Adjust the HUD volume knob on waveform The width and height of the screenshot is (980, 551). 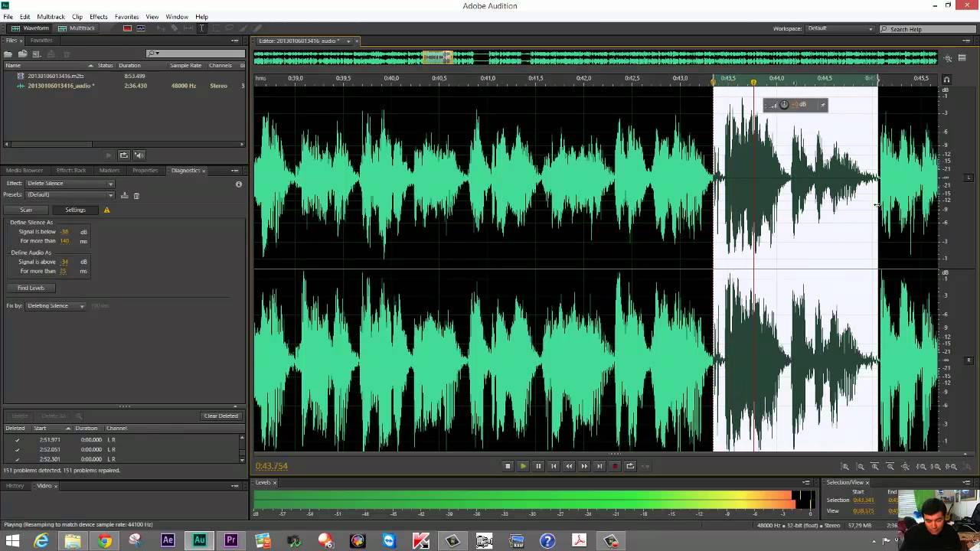[x=784, y=105]
